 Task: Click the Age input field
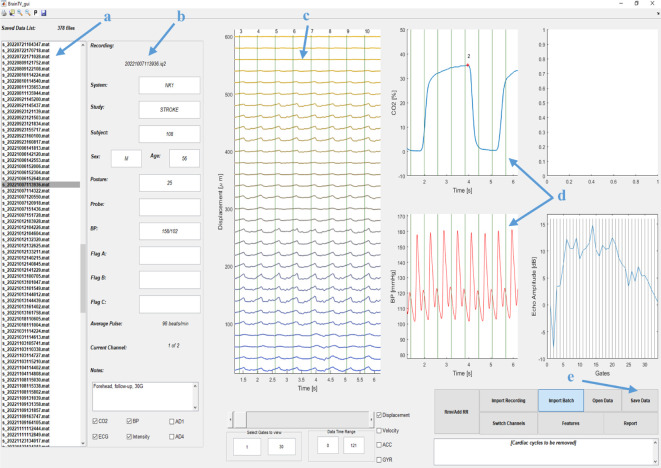pyautogui.click(x=184, y=159)
